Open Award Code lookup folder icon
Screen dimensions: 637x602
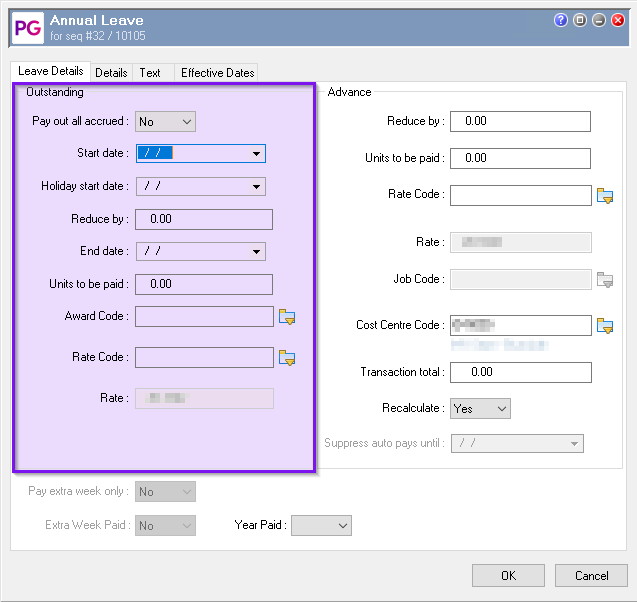click(287, 317)
